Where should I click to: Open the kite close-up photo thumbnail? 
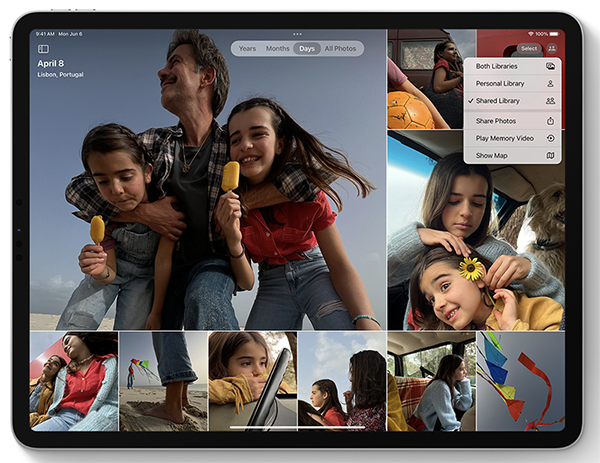(x=521, y=381)
